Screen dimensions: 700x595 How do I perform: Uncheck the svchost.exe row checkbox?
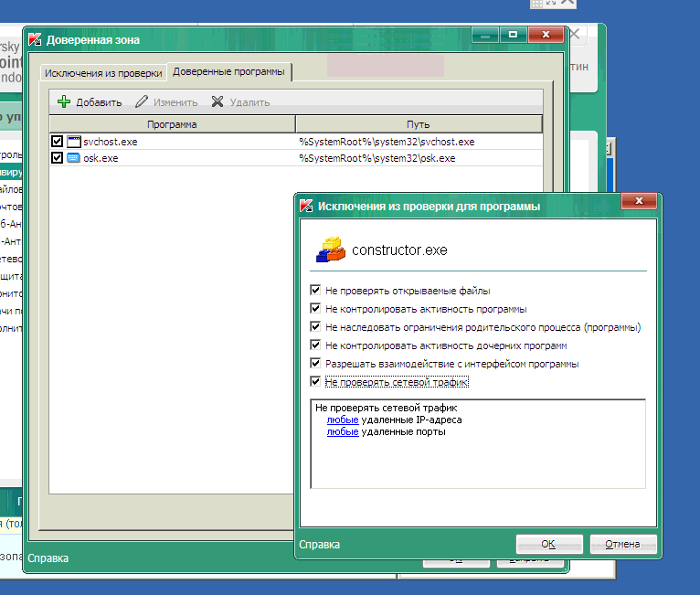point(58,142)
